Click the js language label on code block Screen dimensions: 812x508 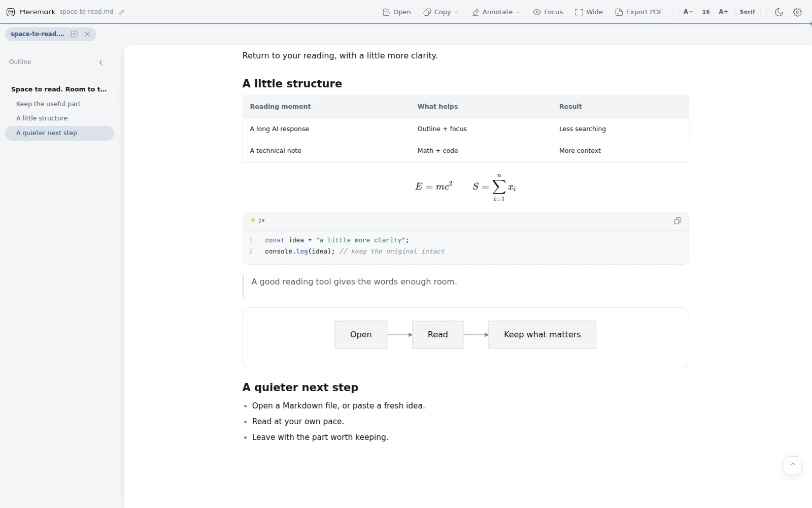tap(261, 220)
